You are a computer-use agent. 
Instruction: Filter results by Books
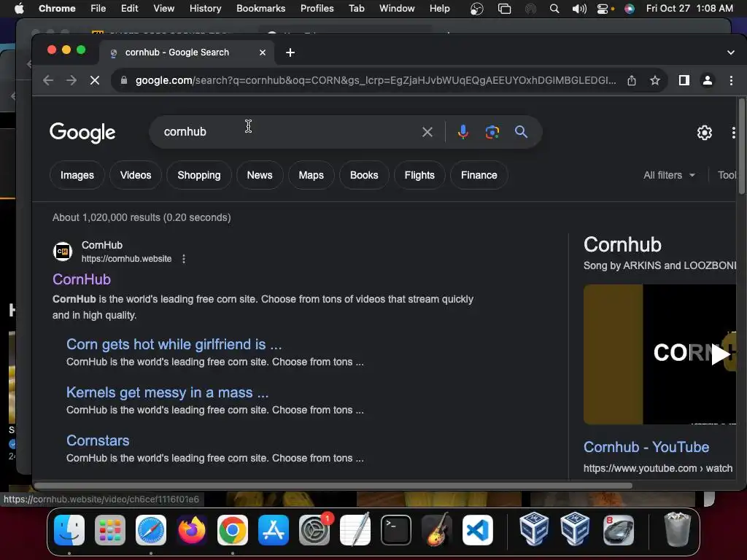(364, 175)
